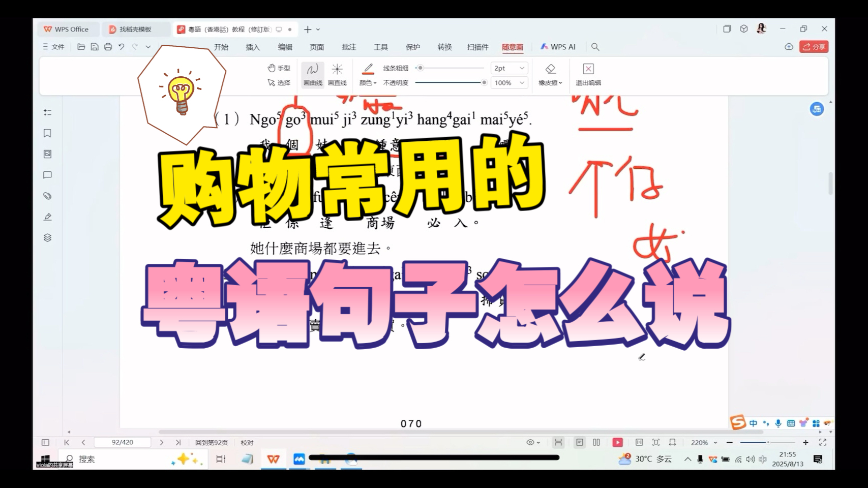This screenshot has width=868, height=488.
Task: Adjust the 不透明度 opacity slider
Action: pyautogui.click(x=451, y=82)
